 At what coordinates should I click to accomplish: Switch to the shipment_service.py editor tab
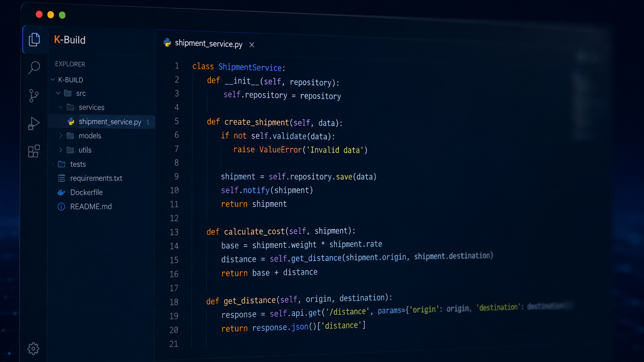coord(208,43)
